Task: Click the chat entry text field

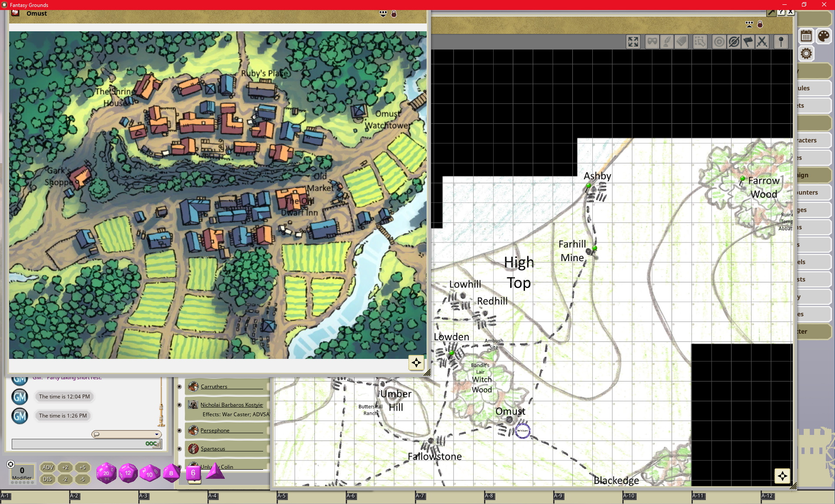Action: click(x=87, y=444)
